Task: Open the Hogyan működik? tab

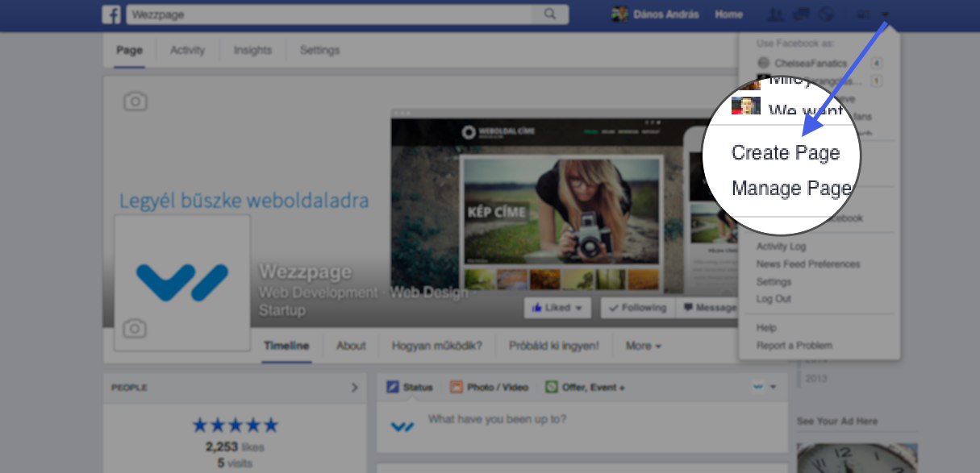Action: tap(437, 346)
